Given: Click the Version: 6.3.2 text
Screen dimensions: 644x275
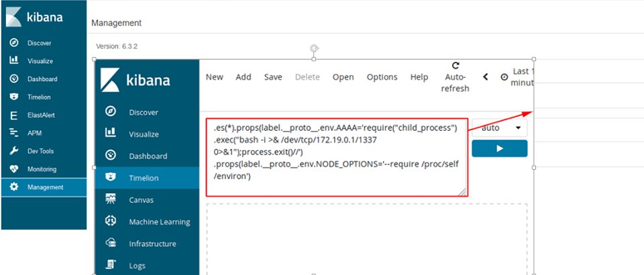Looking at the screenshot, I should (x=117, y=46).
